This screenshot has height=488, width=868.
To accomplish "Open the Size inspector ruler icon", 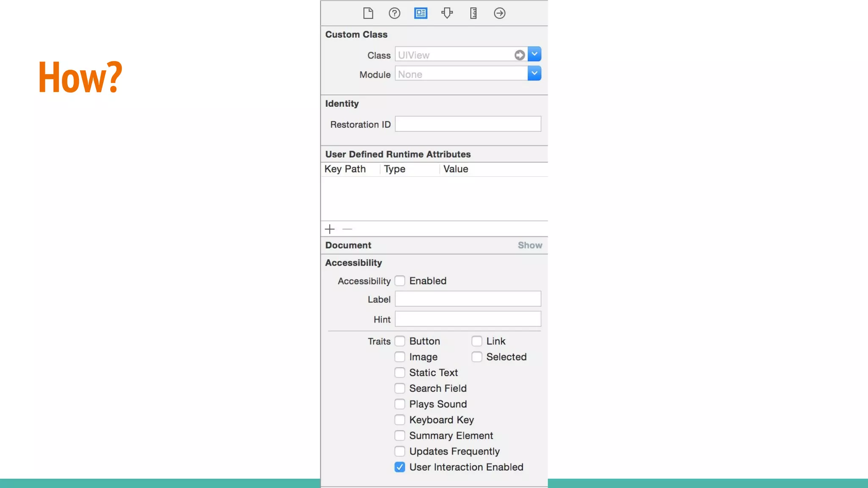I will [x=473, y=13].
